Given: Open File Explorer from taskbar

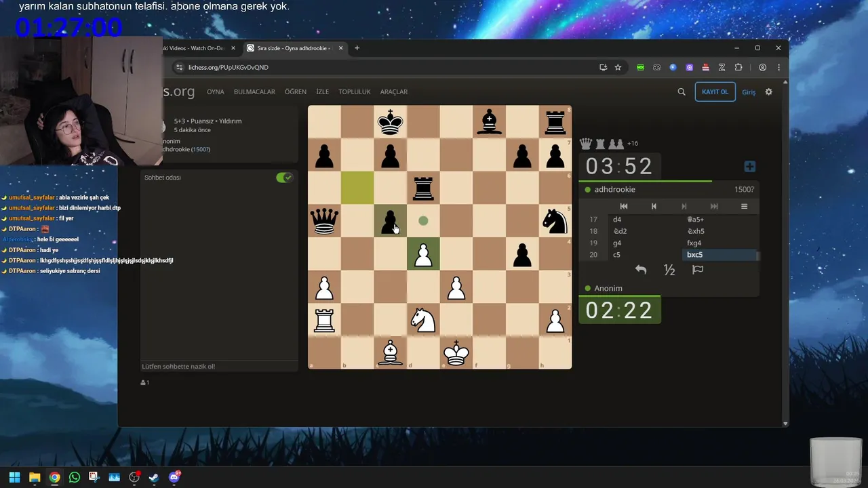Looking at the screenshot, I should tap(35, 477).
